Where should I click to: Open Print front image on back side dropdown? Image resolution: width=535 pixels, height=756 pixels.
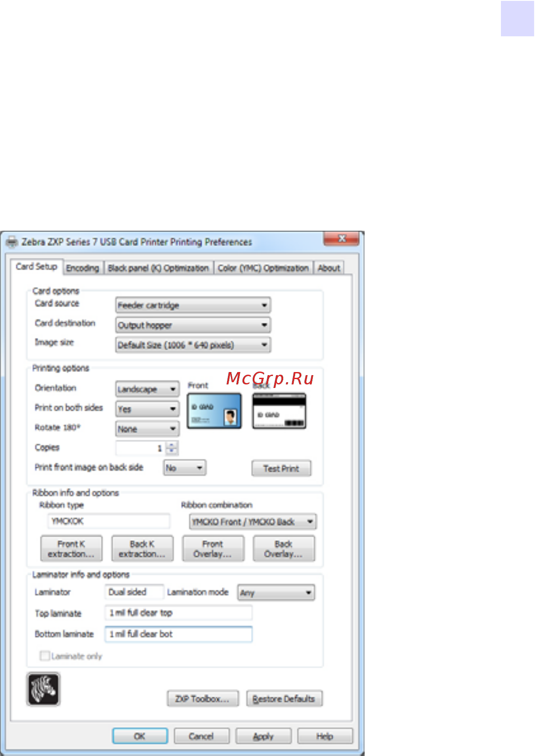[x=185, y=468]
